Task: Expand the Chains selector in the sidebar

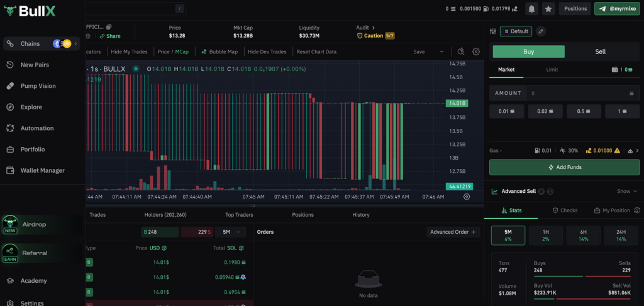Action: [x=42, y=43]
